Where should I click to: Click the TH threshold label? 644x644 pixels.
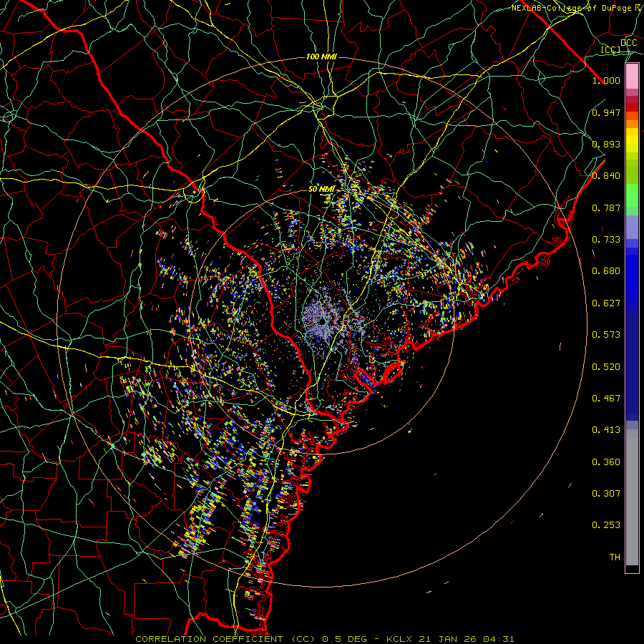point(615,557)
